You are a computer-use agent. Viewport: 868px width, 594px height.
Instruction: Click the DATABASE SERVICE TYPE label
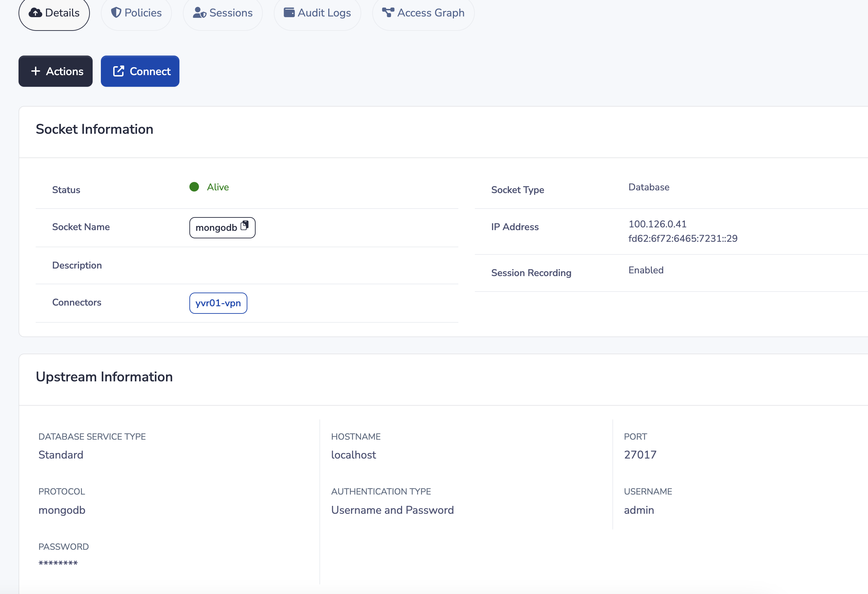click(92, 437)
